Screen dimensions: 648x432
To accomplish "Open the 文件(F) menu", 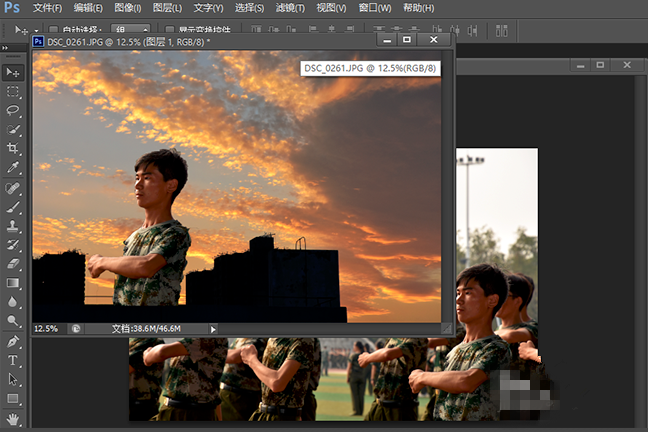I will click(x=48, y=8).
